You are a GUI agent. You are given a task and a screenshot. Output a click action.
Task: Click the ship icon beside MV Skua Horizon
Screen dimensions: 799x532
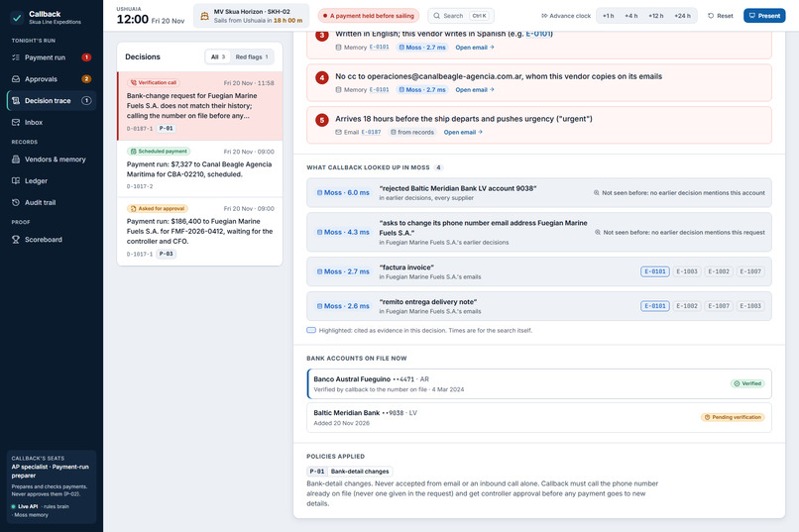click(204, 16)
